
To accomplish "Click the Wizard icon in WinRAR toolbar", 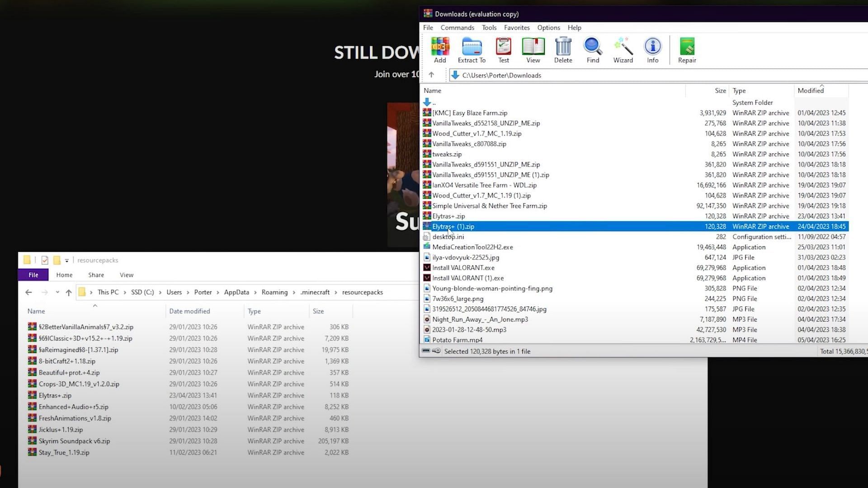I will (x=623, y=50).
